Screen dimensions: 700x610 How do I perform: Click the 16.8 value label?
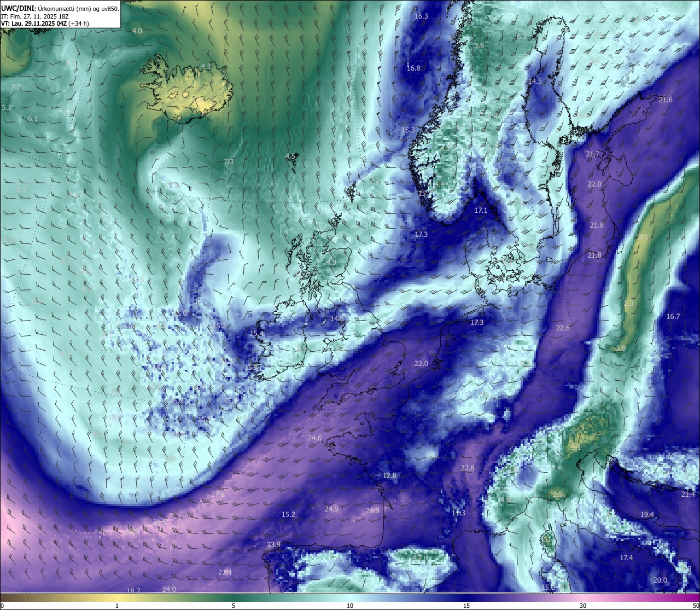[x=413, y=68]
